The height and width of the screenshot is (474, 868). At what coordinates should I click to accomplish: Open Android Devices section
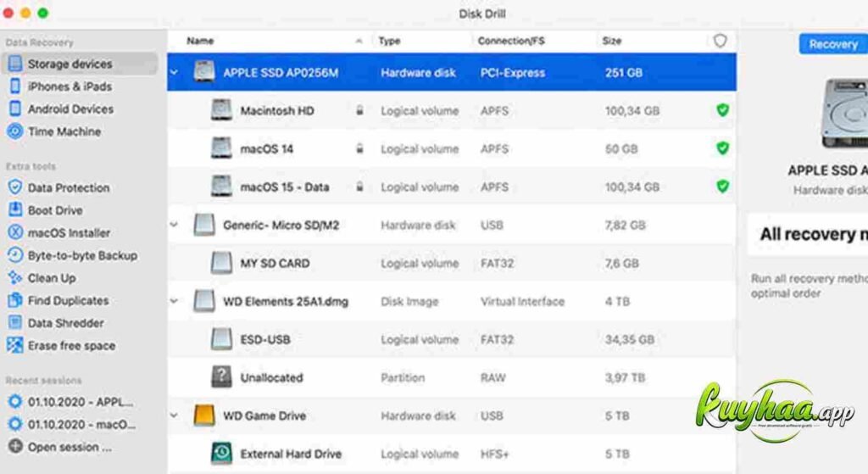point(70,109)
